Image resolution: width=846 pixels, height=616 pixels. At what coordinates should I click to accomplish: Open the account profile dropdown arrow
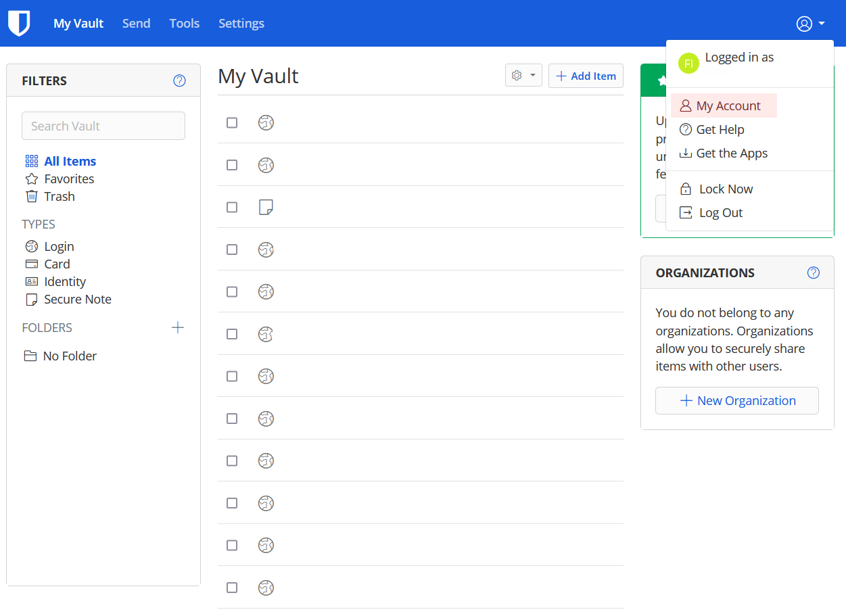click(x=823, y=23)
